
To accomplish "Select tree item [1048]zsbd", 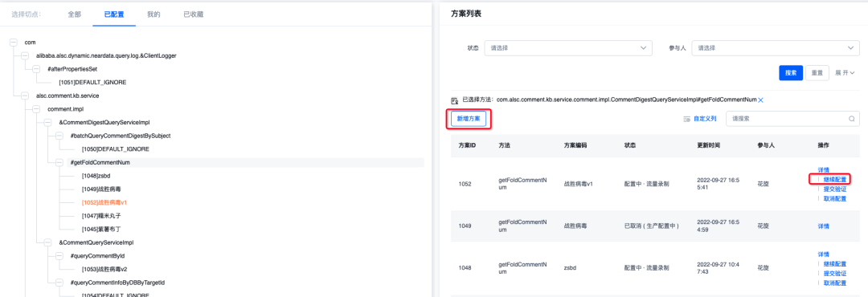I will click(x=96, y=176).
